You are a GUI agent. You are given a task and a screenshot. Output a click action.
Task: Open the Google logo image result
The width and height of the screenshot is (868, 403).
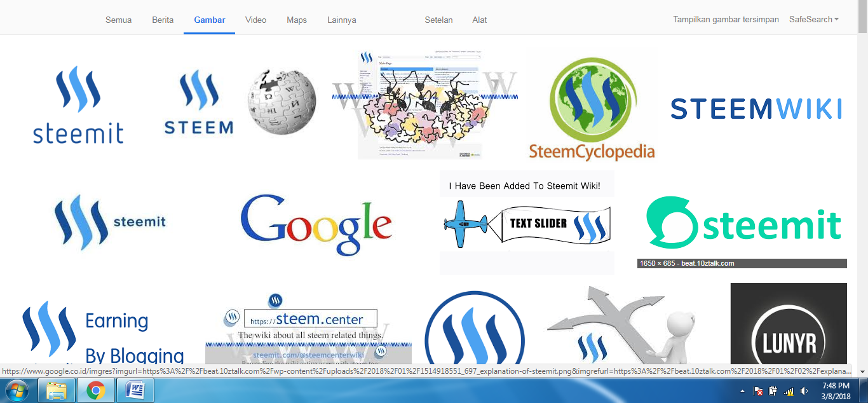[x=316, y=224]
